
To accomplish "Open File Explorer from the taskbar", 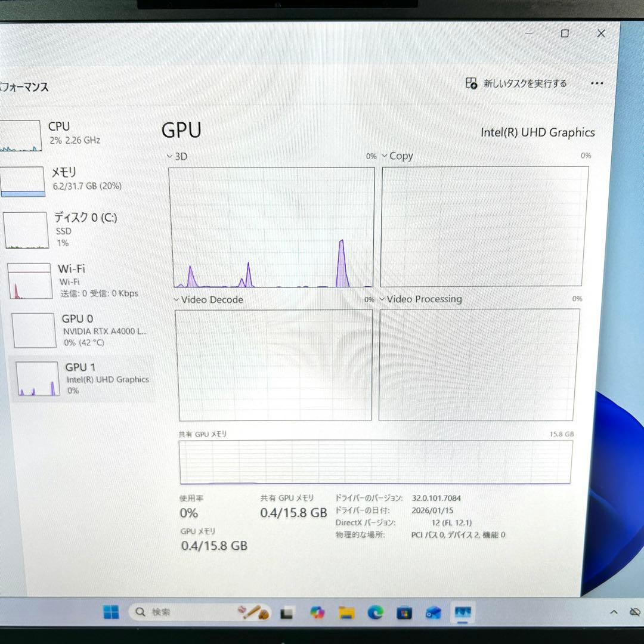I will pos(346,612).
